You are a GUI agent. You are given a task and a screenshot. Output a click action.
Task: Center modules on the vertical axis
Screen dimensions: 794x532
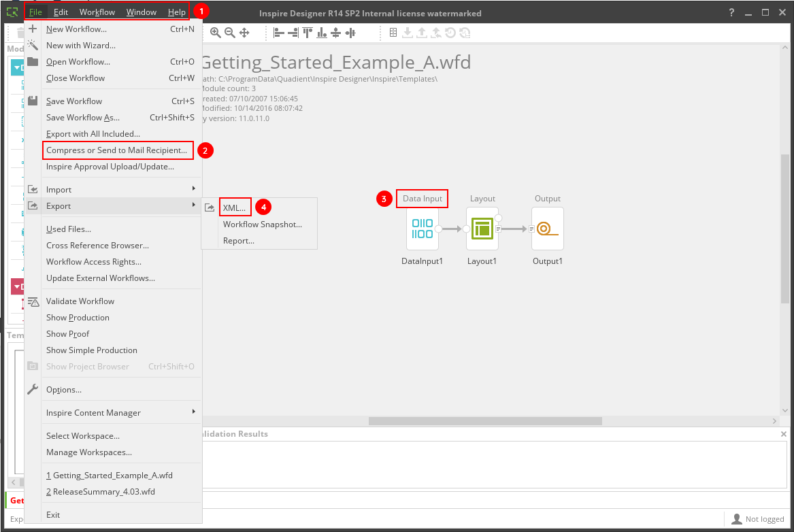[x=350, y=33]
